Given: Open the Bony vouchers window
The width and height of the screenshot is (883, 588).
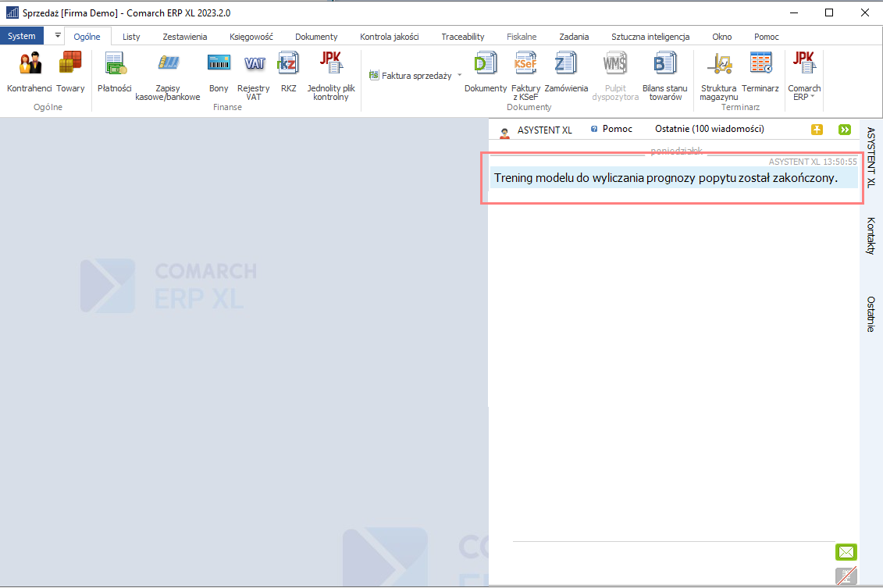Looking at the screenshot, I should pos(219,72).
